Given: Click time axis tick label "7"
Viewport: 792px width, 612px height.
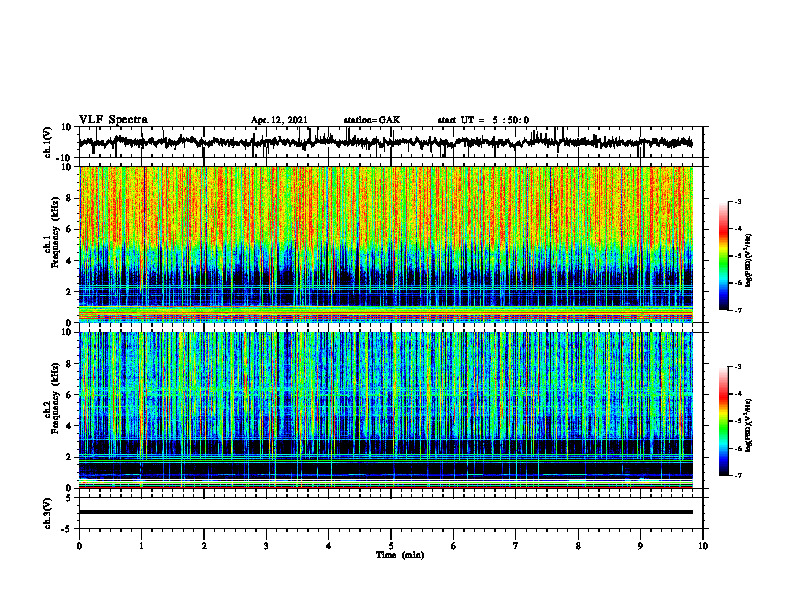Looking at the screenshot, I should pos(516,546).
